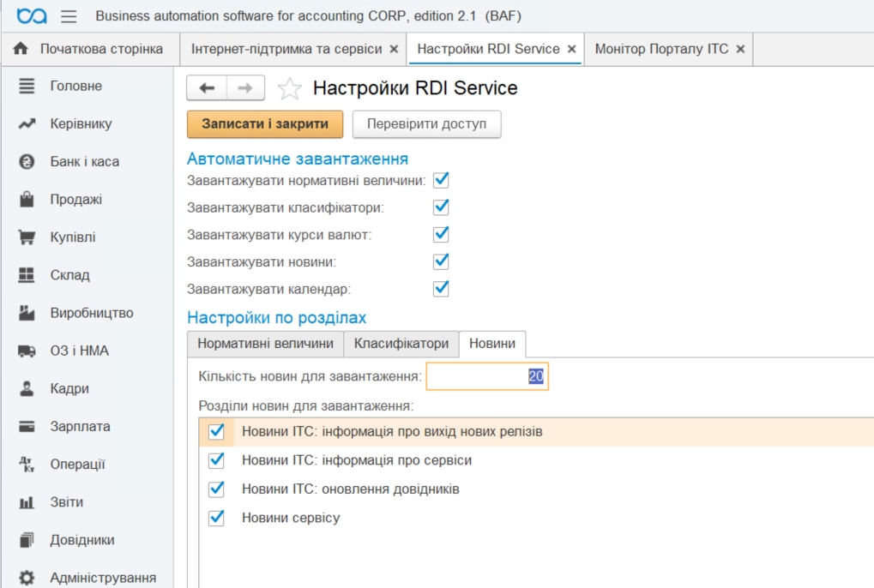Close the Монітор Порталу ІТС tab
This screenshot has height=588, width=874.
tap(740, 50)
